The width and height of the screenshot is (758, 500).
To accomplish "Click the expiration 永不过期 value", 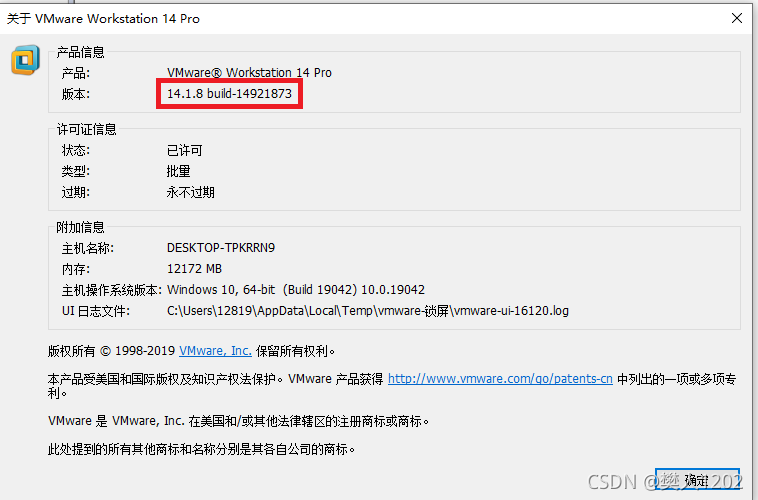I will pyautogui.click(x=190, y=192).
